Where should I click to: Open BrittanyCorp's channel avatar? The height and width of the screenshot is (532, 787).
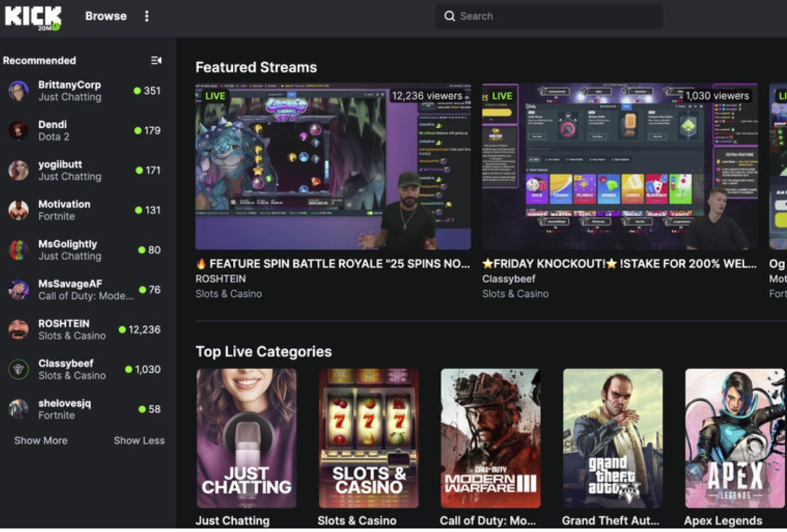pos(18,91)
